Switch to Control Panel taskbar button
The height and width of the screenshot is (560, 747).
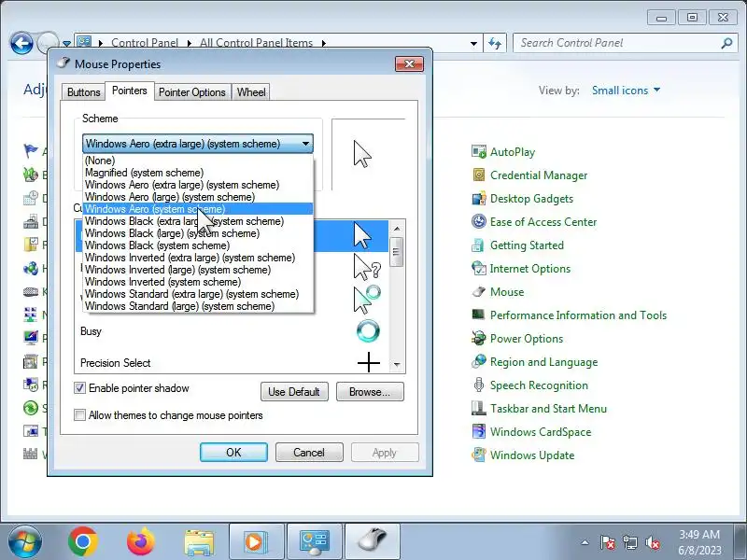(x=315, y=542)
